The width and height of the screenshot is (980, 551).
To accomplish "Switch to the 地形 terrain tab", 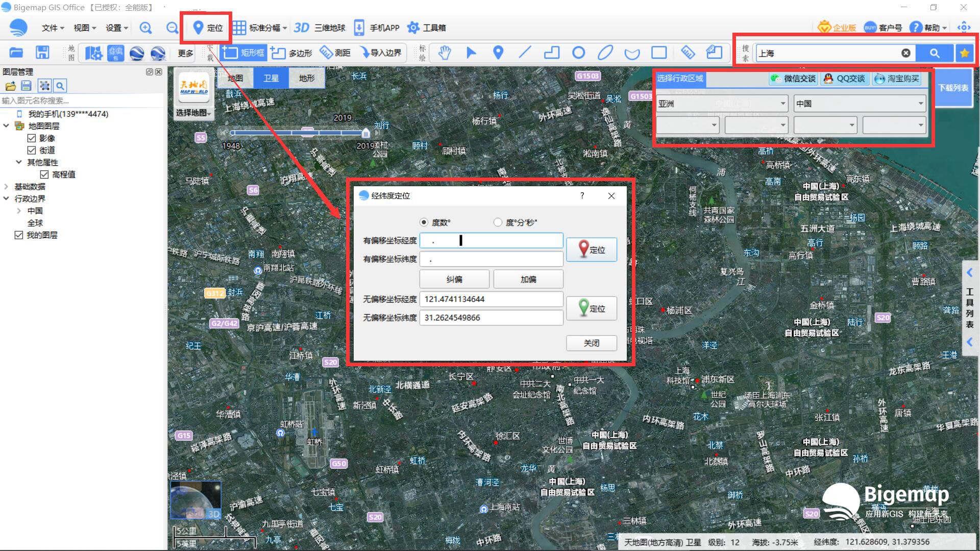I will (x=307, y=78).
